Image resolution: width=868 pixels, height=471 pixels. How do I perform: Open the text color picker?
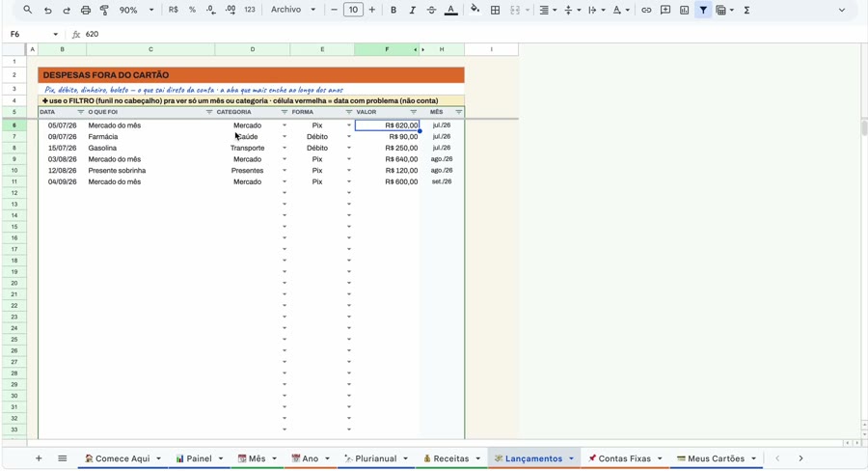click(451, 10)
